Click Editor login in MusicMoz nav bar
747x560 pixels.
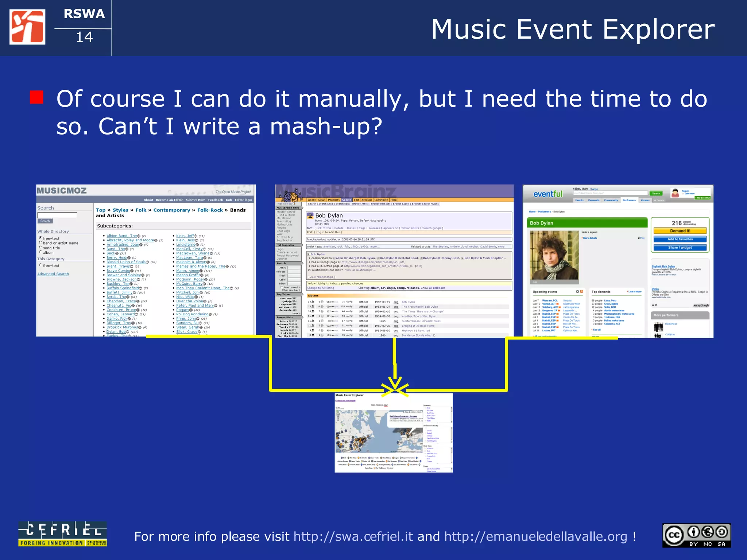[243, 200]
